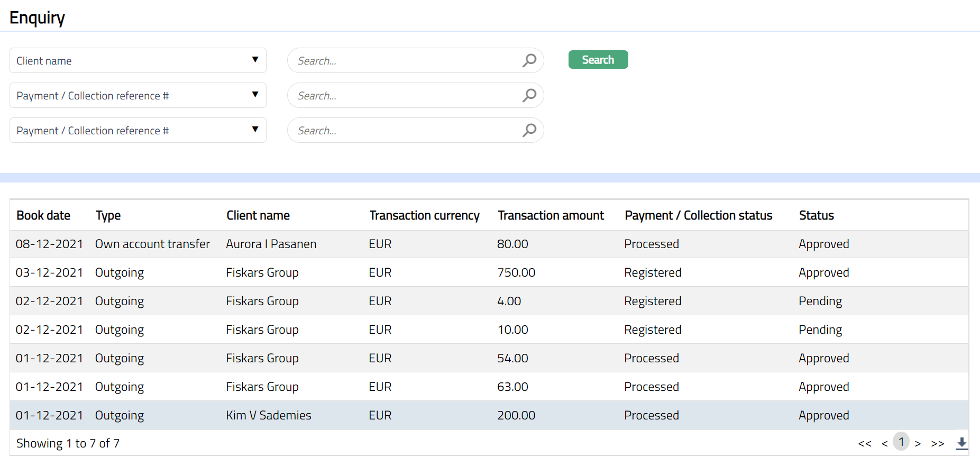Image resolution: width=980 pixels, height=466 pixels.
Task: Go to next page with > arrow
Action: 918,443
